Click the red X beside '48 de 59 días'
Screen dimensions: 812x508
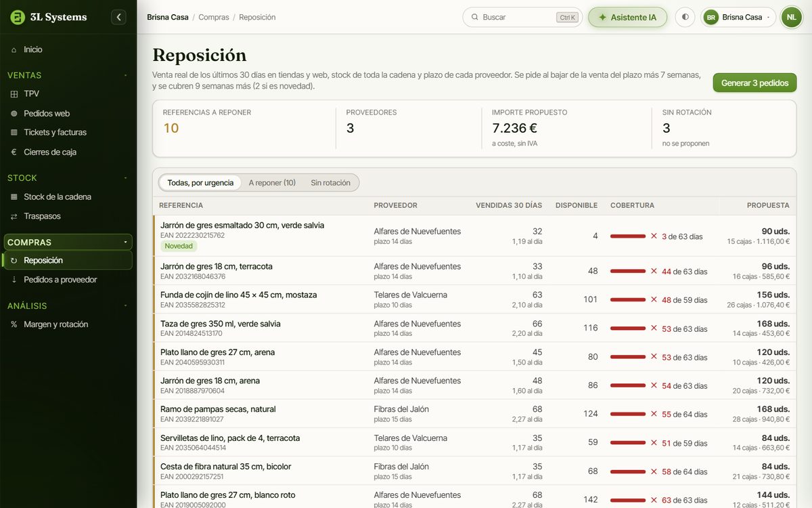654,299
